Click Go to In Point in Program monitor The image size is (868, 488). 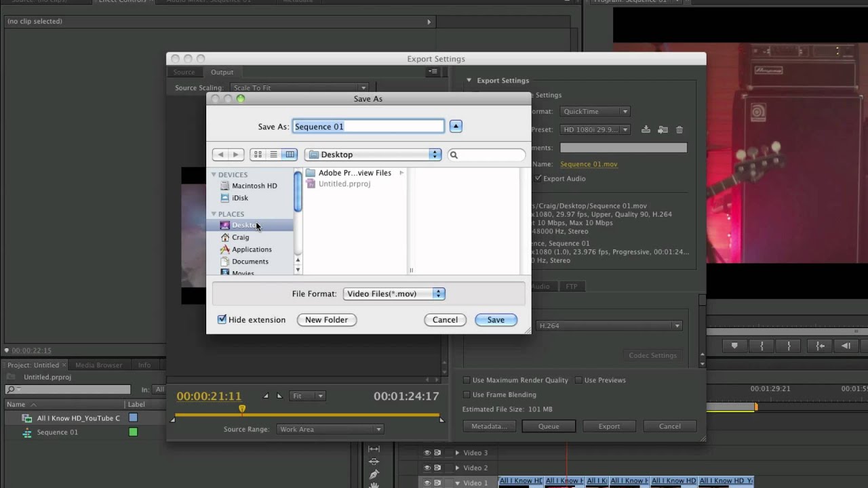click(x=820, y=346)
